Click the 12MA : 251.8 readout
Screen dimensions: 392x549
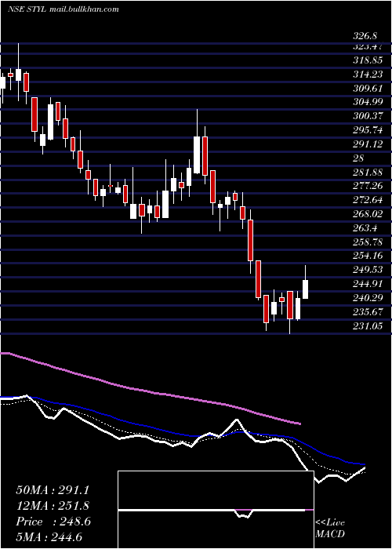pos(53,506)
